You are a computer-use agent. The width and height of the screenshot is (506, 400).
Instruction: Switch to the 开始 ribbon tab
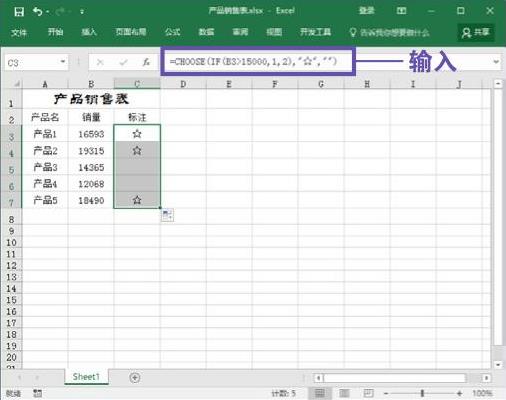tap(55, 32)
